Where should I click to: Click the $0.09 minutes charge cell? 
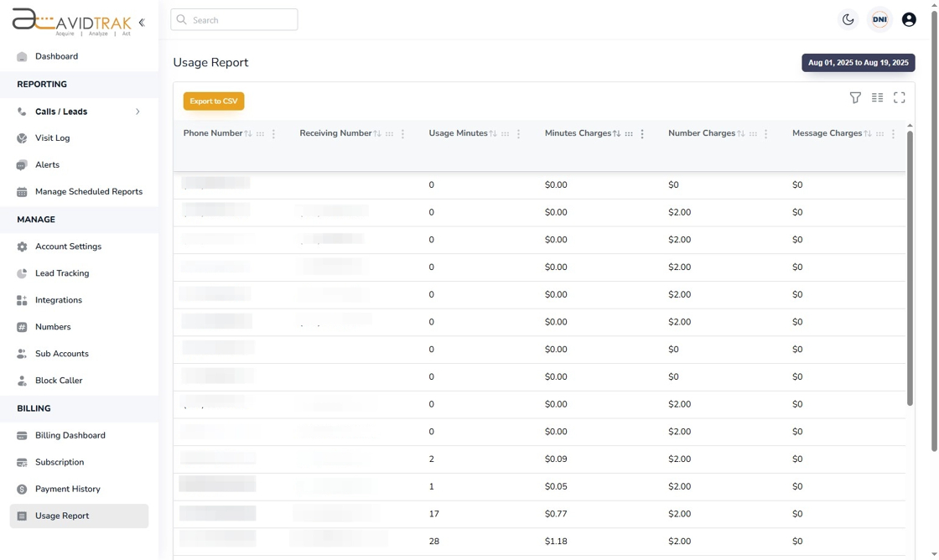pyautogui.click(x=556, y=459)
